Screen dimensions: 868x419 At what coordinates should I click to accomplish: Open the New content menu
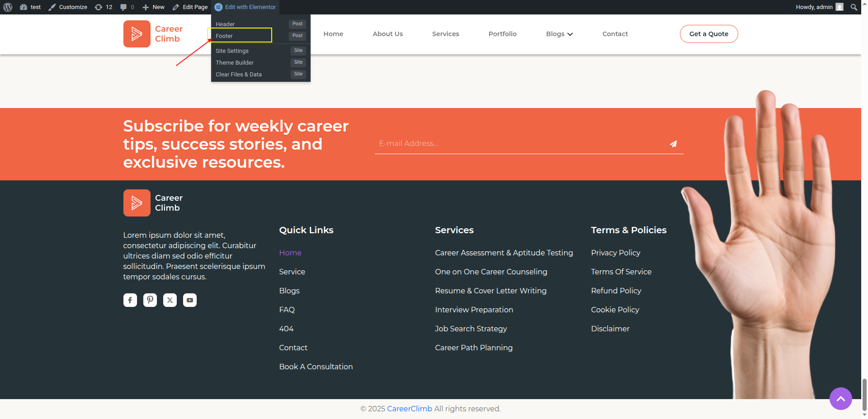pos(153,7)
